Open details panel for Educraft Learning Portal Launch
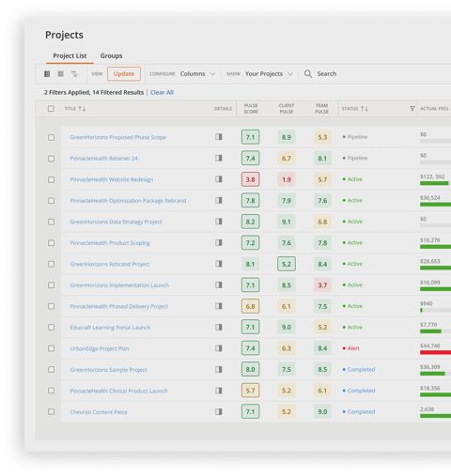Screen dimensions: 451x476 click(219, 327)
